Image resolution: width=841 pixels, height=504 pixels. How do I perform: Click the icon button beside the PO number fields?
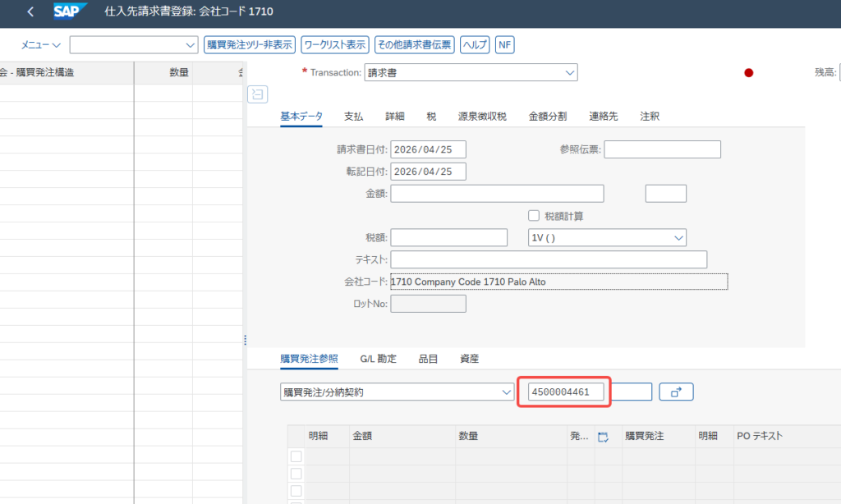pos(676,392)
